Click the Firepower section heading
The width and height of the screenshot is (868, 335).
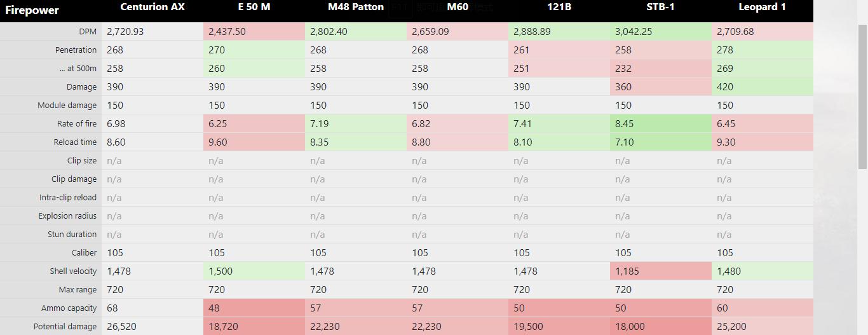(x=32, y=10)
